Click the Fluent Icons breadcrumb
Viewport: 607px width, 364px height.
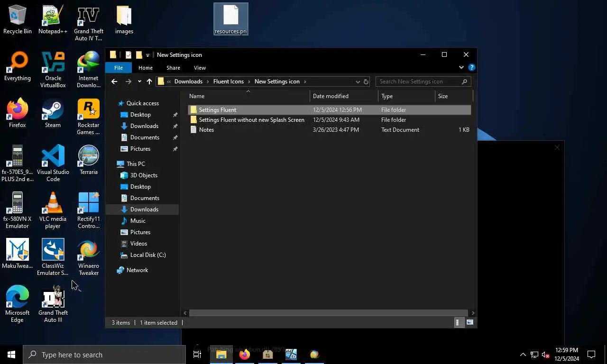[229, 82]
